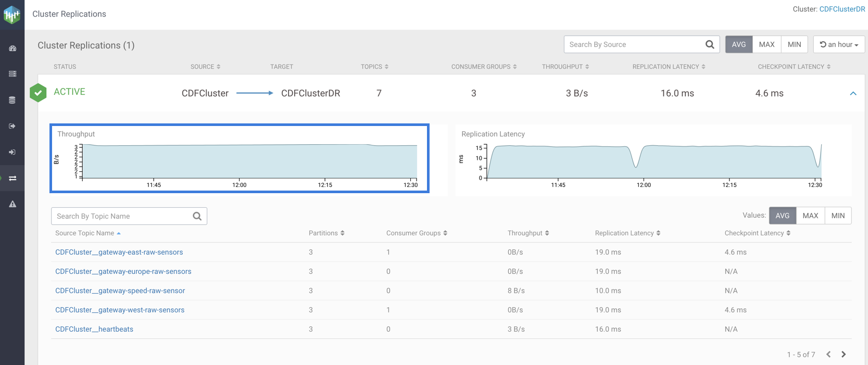Click the Search By Topic Name magnifier icon
The image size is (868, 365).
(197, 216)
